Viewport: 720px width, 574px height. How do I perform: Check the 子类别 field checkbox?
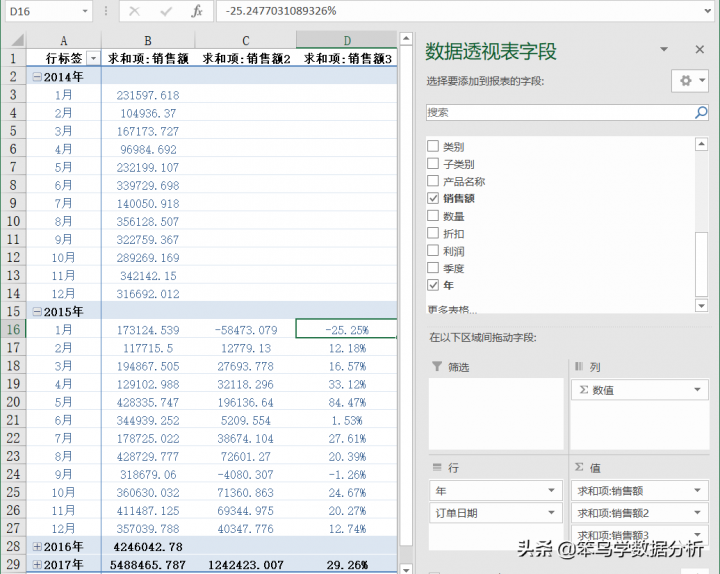pos(433,163)
